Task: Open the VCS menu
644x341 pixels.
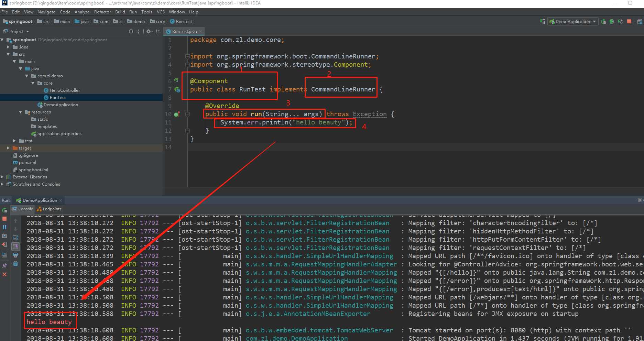Action: (x=161, y=12)
